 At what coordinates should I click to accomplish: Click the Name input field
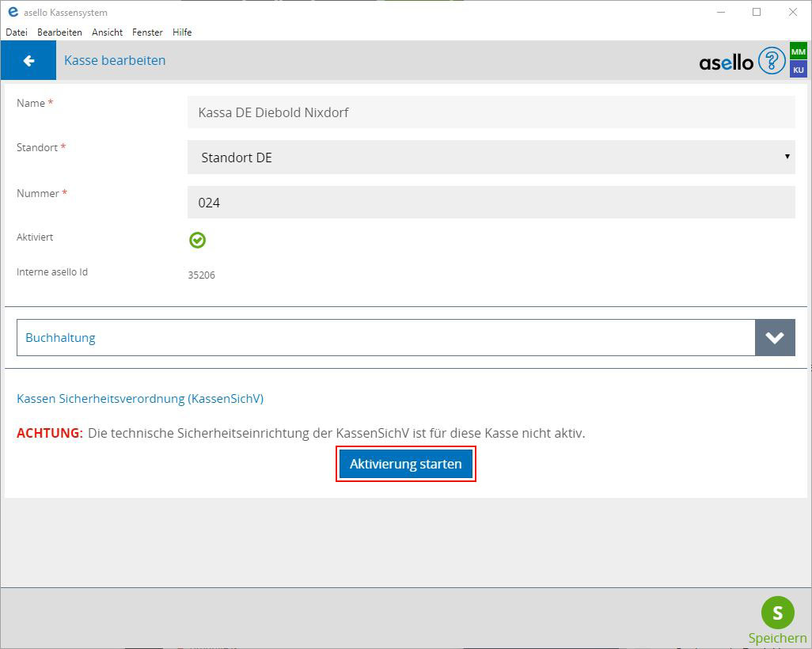click(491, 112)
